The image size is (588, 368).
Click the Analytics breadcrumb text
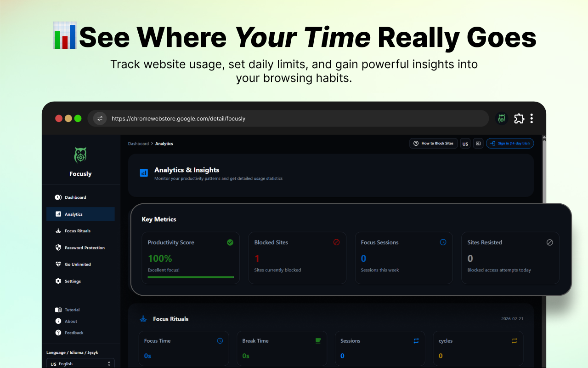tap(164, 144)
